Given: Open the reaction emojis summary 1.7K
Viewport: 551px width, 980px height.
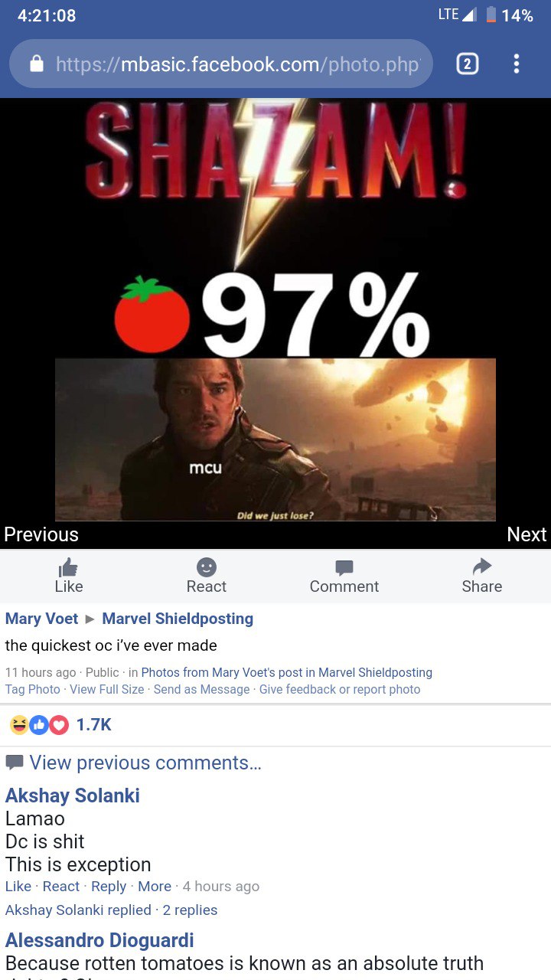Looking at the screenshot, I should 60,724.
